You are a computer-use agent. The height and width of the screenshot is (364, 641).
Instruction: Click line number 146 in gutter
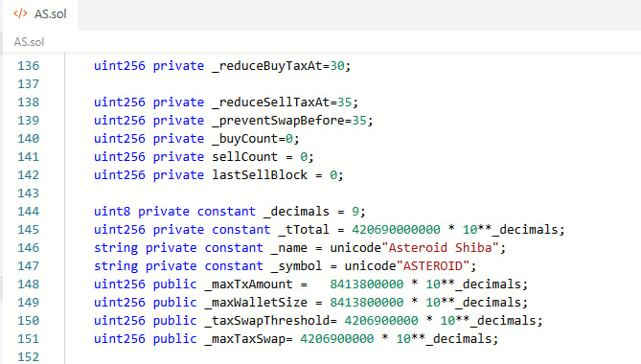pyautogui.click(x=28, y=247)
